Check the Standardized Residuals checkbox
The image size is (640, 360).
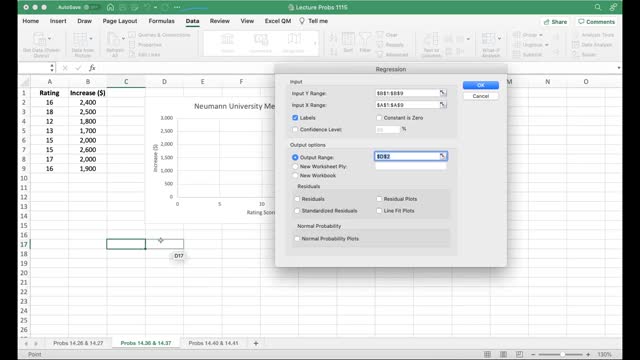click(297, 211)
